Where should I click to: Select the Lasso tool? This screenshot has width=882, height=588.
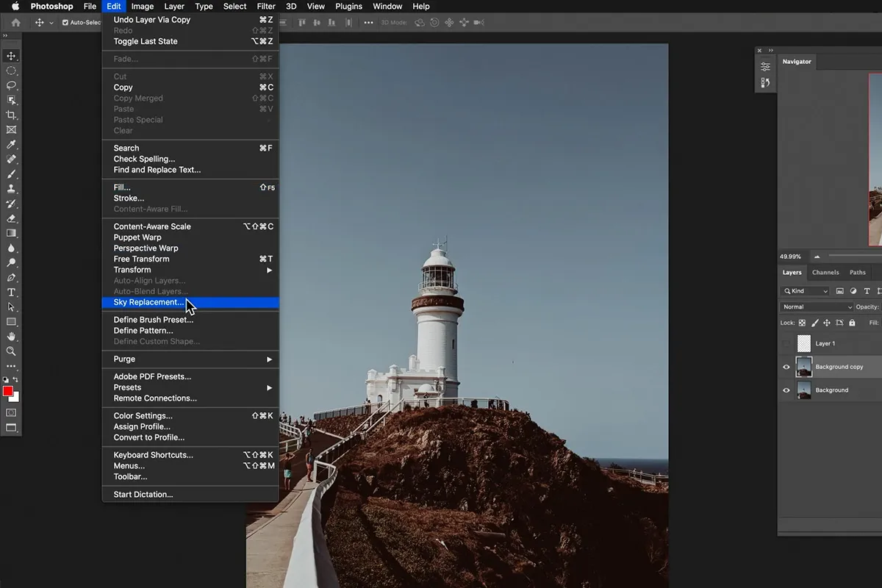[x=11, y=85]
